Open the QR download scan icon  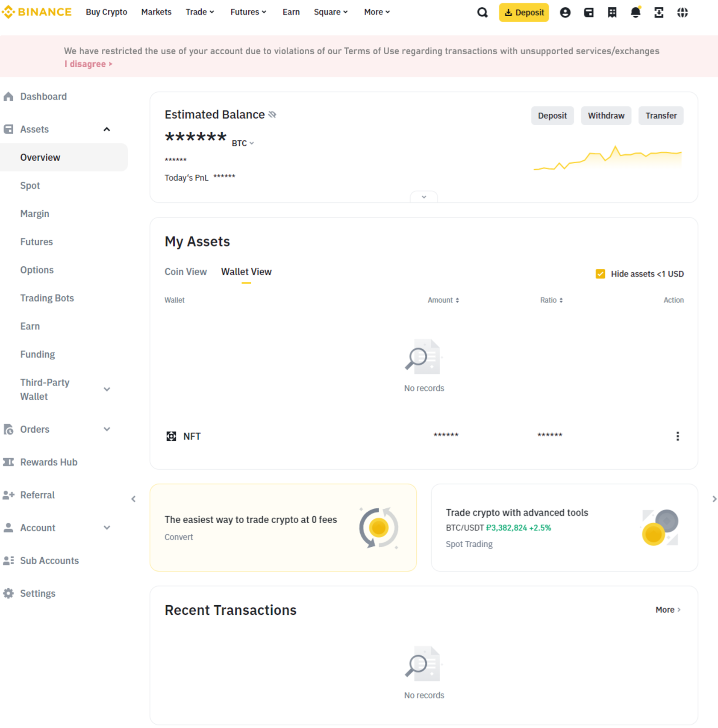659,12
